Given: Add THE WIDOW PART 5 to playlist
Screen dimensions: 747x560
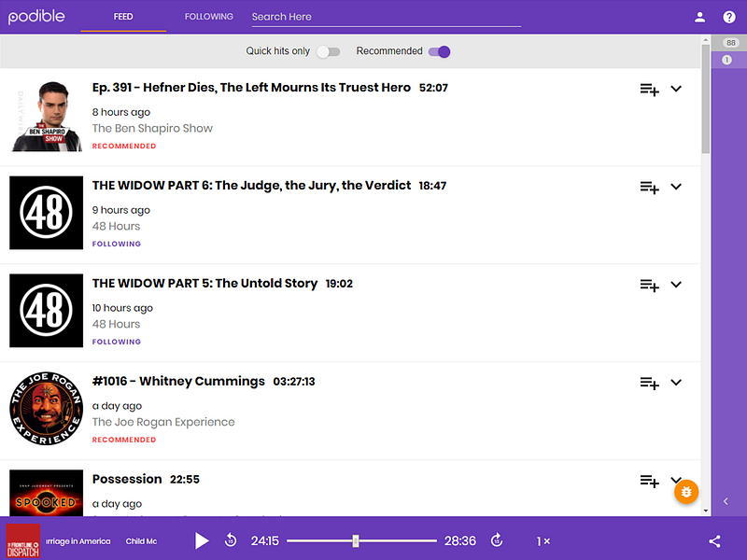Looking at the screenshot, I should [649, 286].
